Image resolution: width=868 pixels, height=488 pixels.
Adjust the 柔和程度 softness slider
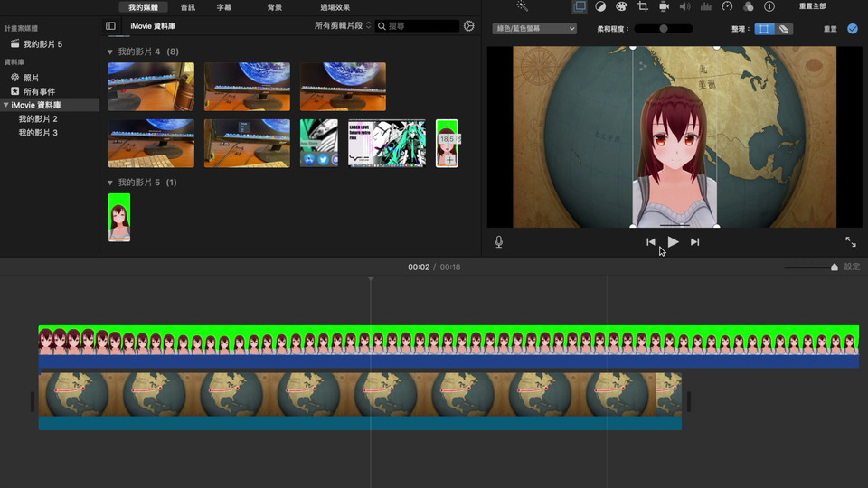(663, 28)
